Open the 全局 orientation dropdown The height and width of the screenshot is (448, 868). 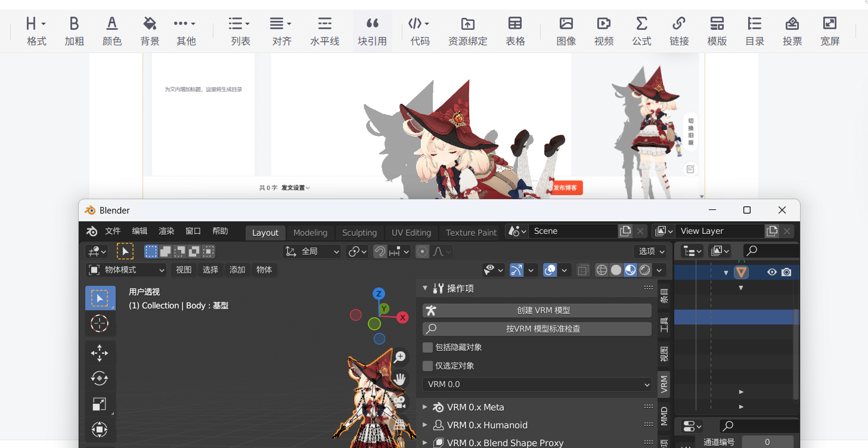coord(312,252)
